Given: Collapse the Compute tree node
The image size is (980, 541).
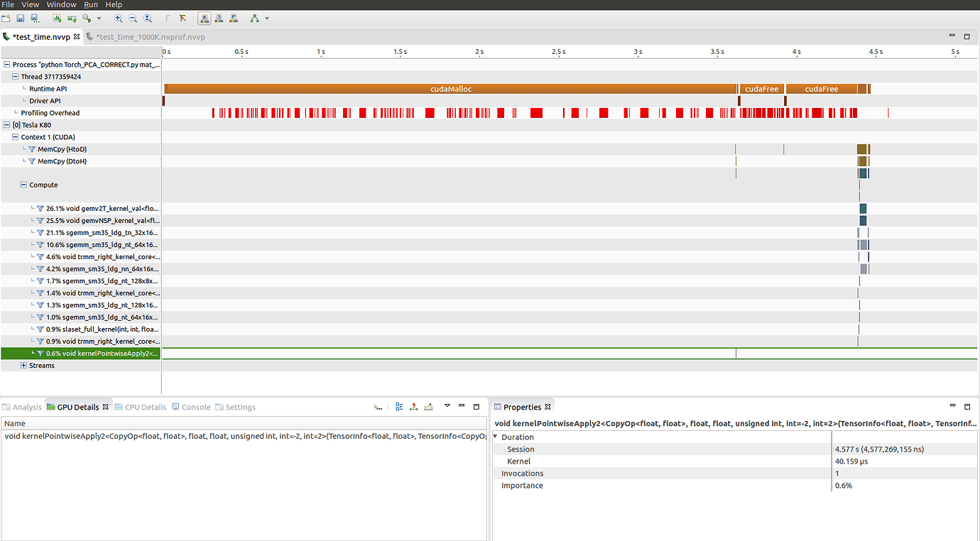Looking at the screenshot, I should click(23, 185).
